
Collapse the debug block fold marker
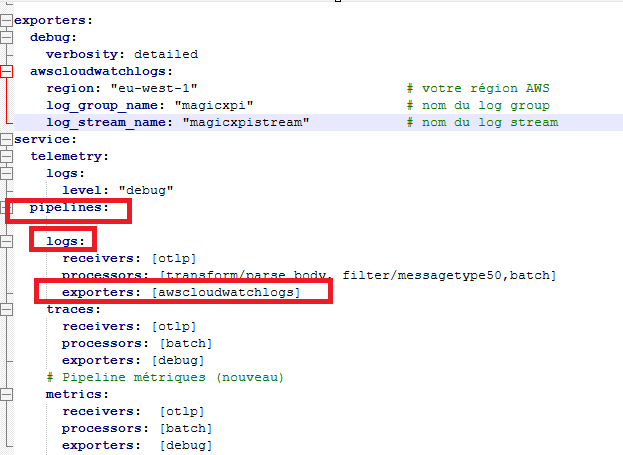pyautogui.click(x=7, y=37)
